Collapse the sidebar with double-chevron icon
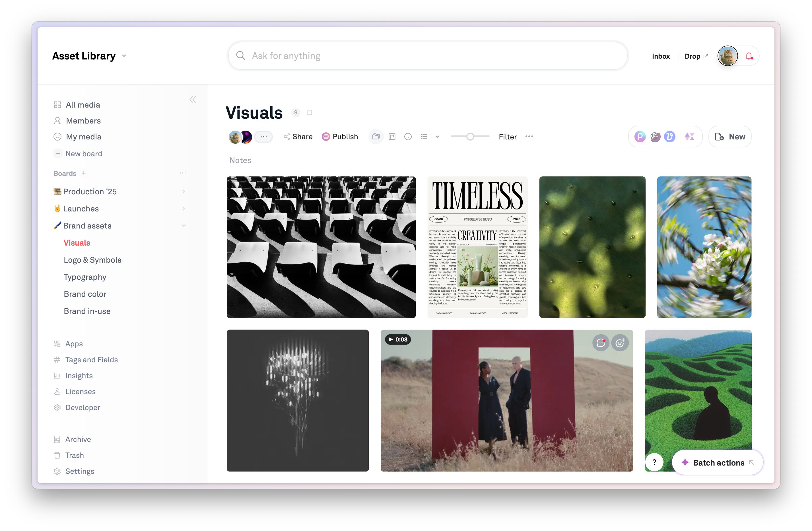The width and height of the screenshot is (812, 531). pyautogui.click(x=193, y=100)
